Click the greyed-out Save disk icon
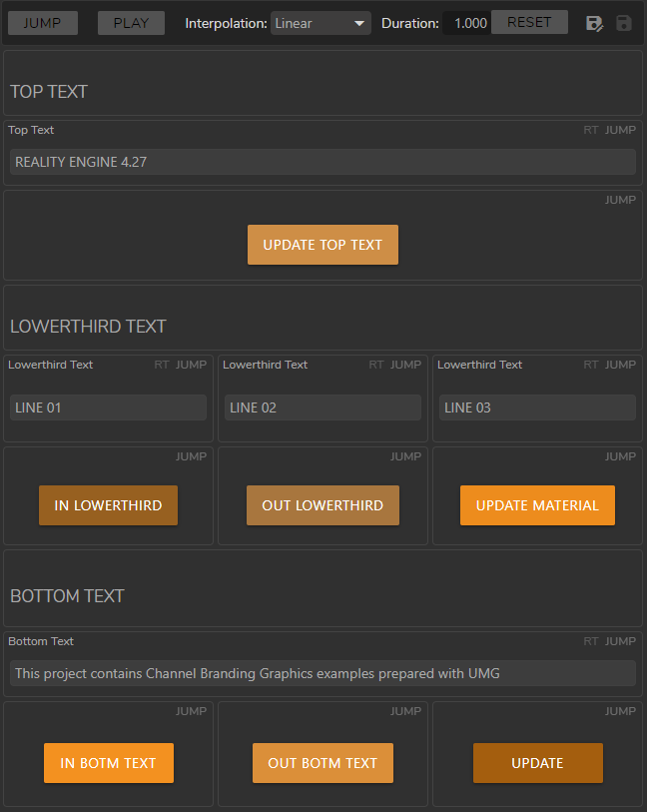Viewport: 647px width, 812px height. (624, 23)
